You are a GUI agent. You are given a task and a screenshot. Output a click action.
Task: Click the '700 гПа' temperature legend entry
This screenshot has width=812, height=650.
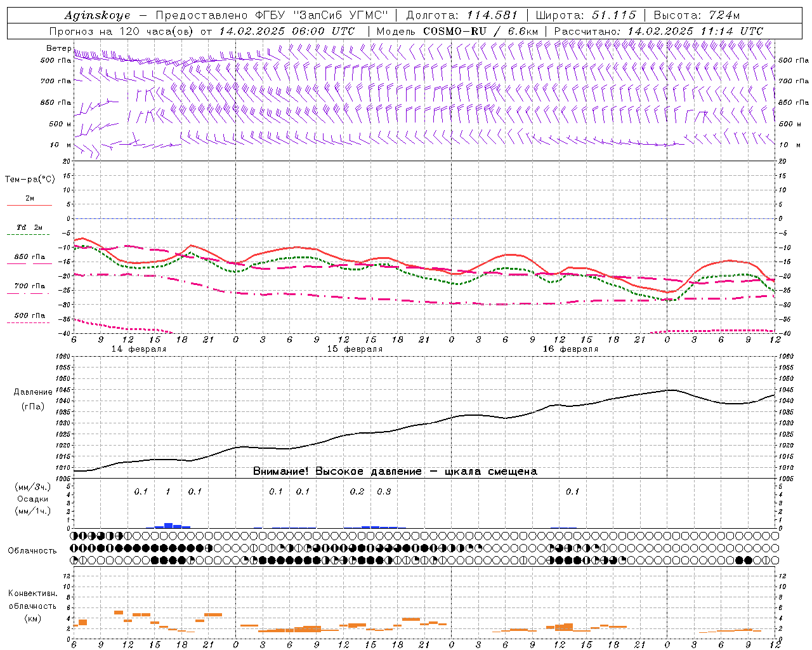30,286
